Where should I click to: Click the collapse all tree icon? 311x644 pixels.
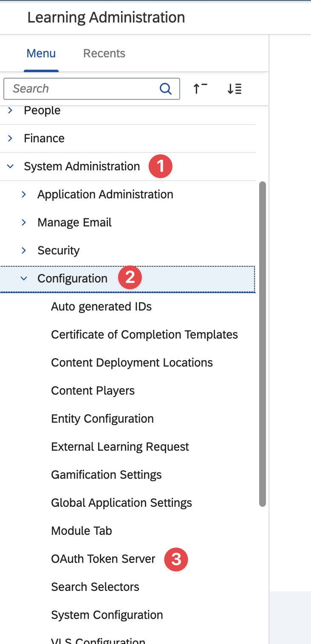coord(200,89)
